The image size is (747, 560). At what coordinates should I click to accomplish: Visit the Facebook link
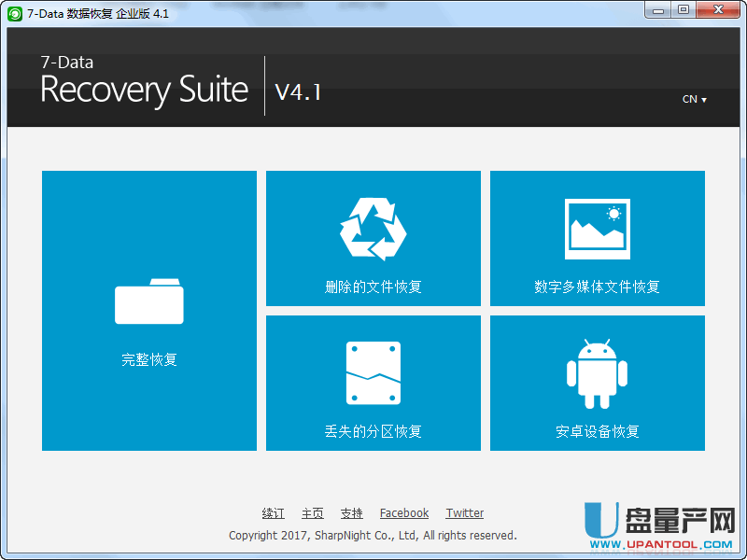coord(404,513)
